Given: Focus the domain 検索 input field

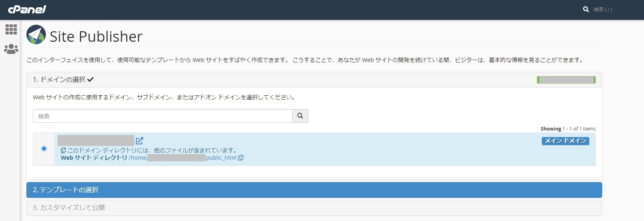Looking at the screenshot, I should pos(163,116).
